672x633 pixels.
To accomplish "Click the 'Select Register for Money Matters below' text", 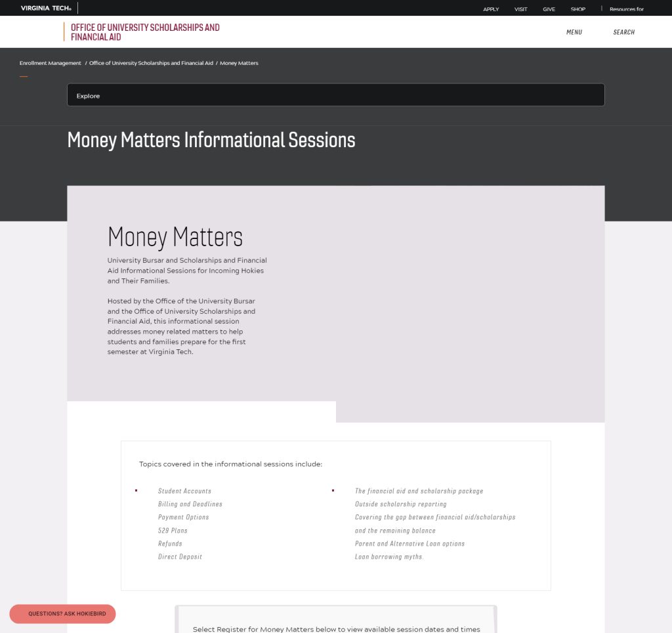I will 337,629.
